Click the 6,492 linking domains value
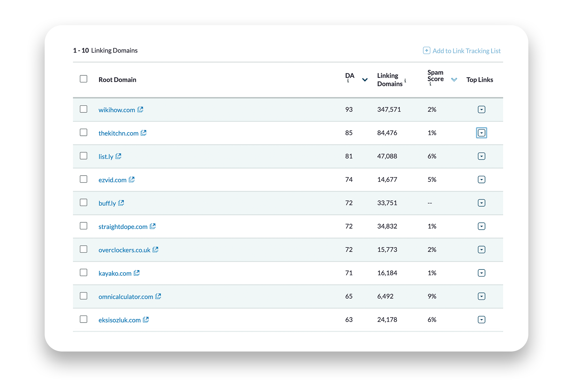The image size is (573, 392). point(385,296)
